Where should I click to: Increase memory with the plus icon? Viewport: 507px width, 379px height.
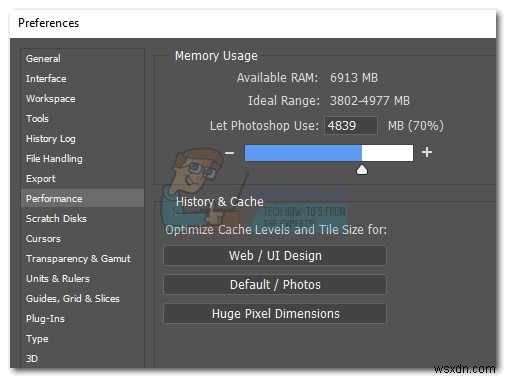(x=427, y=152)
